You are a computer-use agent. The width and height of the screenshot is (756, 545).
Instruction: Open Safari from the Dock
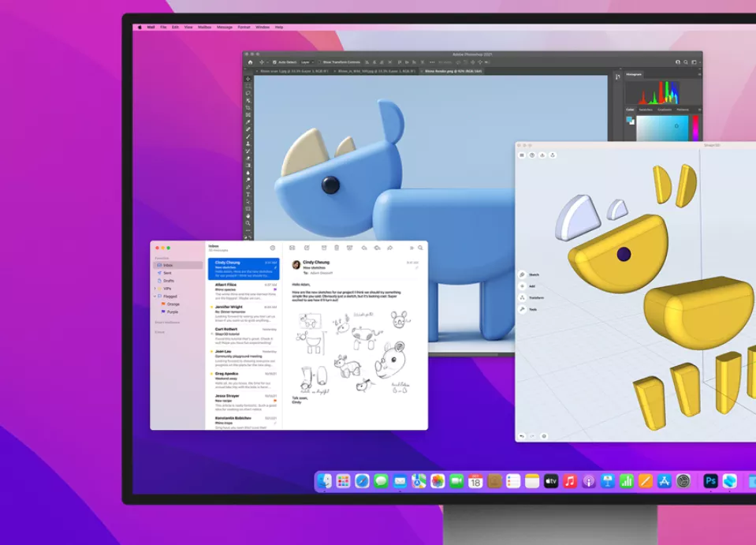pos(362,481)
